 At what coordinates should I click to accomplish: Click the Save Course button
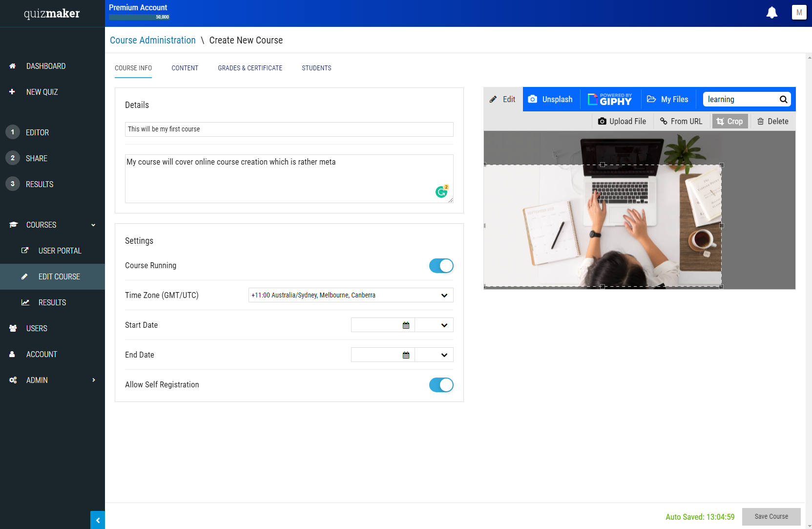pyautogui.click(x=771, y=516)
